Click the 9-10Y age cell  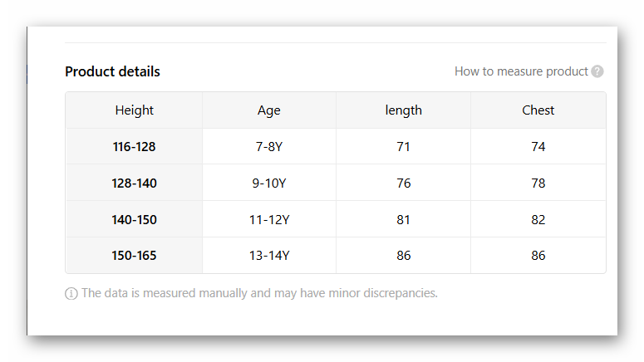[269, 183]
